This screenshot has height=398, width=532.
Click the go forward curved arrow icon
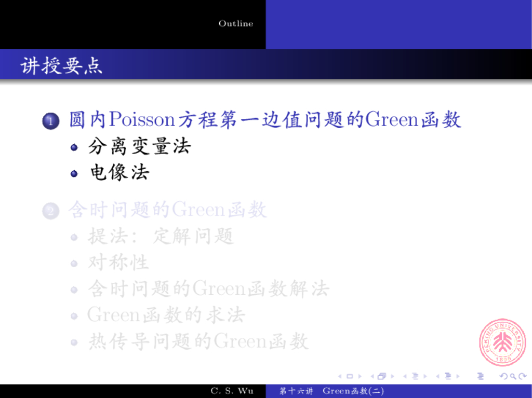coord(523,376)
